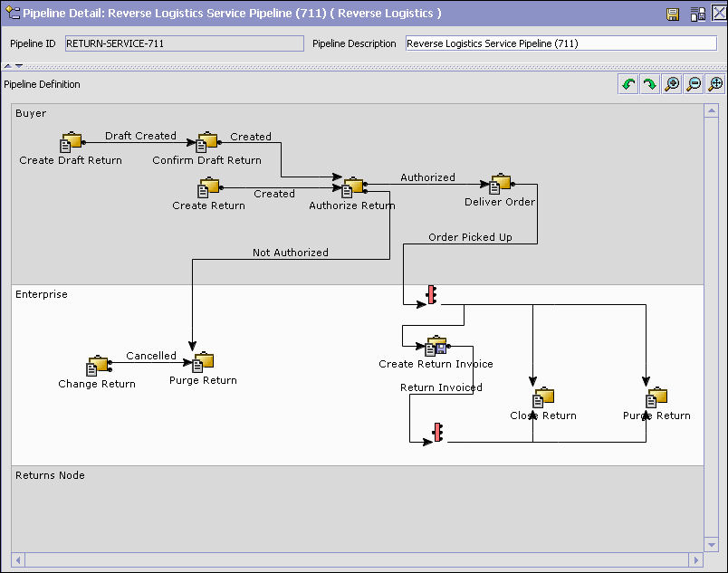Expand panel using the down arrow splitter
The height and width of the screenshot is (573, 728).
(19, 66)
